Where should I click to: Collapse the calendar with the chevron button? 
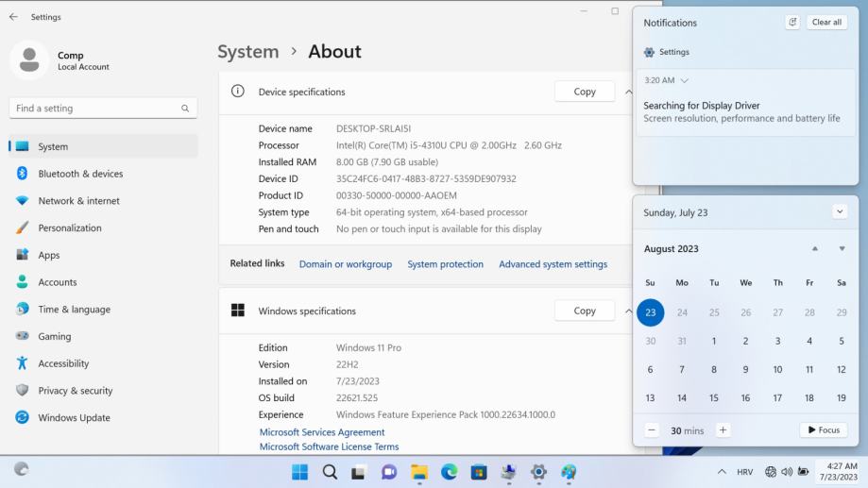point(840,212)
